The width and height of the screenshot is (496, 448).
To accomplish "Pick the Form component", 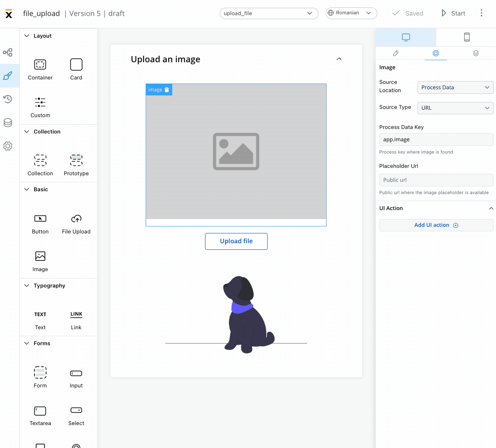I will point(40,377).
